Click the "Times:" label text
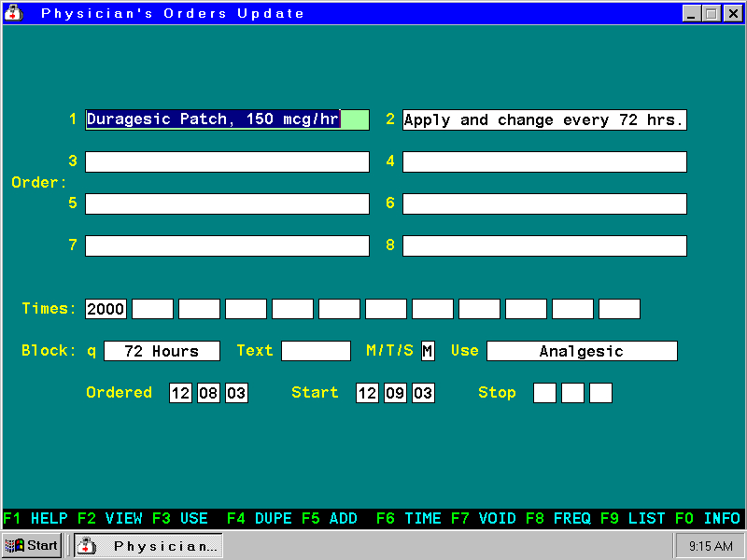 coord(49,309)
